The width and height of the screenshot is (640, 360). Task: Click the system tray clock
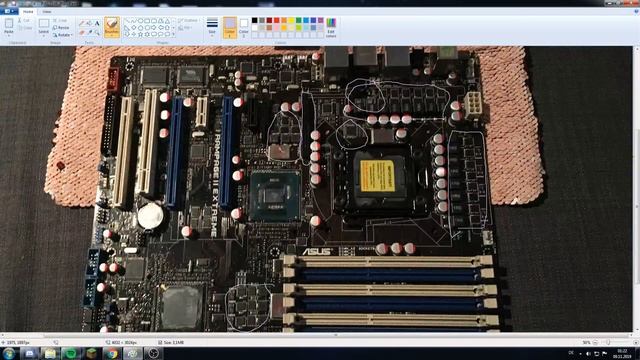[x=622, y=353]
